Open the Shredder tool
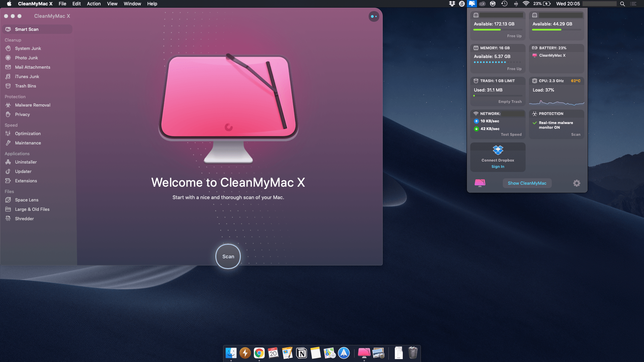 pos(24,219)
